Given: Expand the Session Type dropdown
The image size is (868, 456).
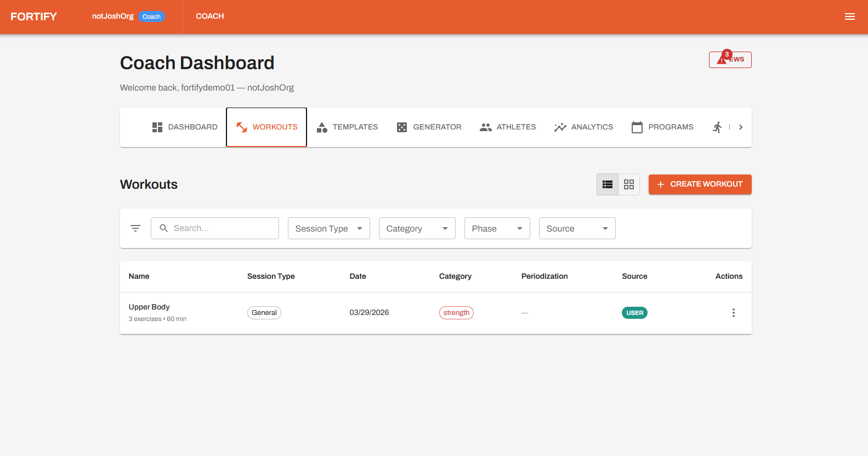Looking at the screenshot, I should [328, 228].
